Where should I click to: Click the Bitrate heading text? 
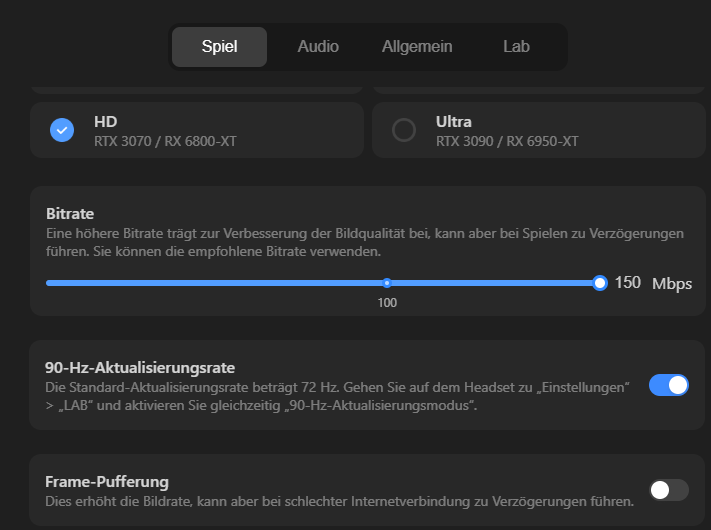(x=70, y=214)
